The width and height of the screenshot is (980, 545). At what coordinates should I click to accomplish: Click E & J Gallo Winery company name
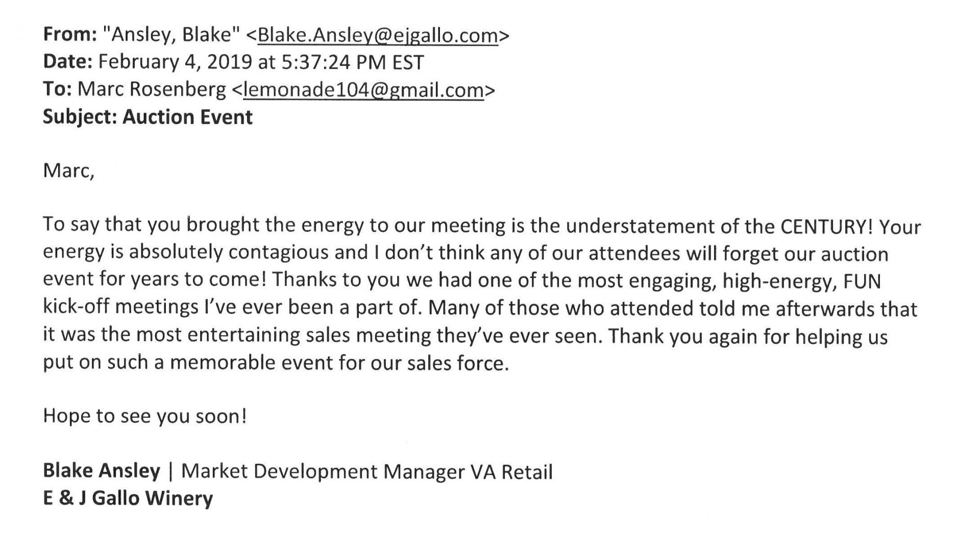click(x=128, y=499)
